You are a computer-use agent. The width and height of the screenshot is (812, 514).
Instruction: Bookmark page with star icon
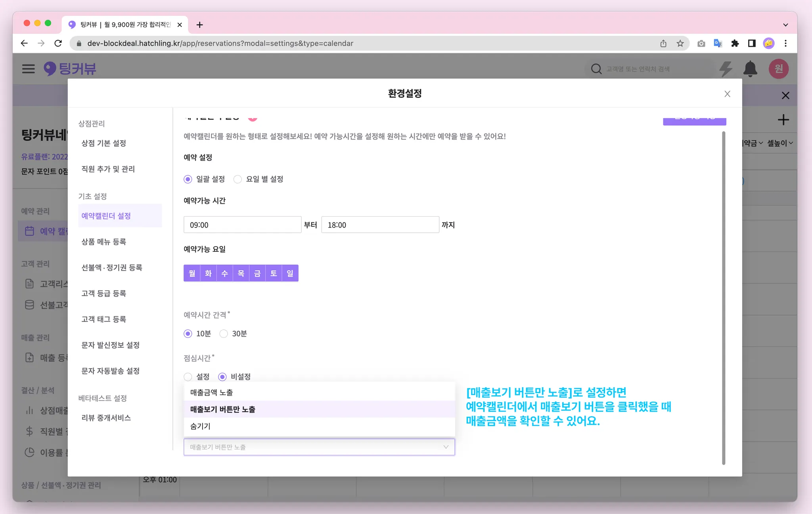(x=680, y=44)
